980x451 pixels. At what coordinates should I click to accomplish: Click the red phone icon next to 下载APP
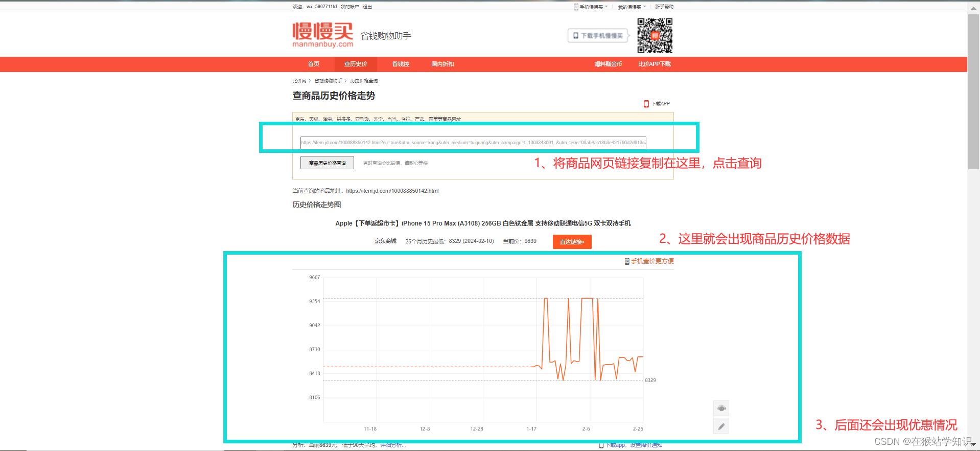[x=646, y=104]
